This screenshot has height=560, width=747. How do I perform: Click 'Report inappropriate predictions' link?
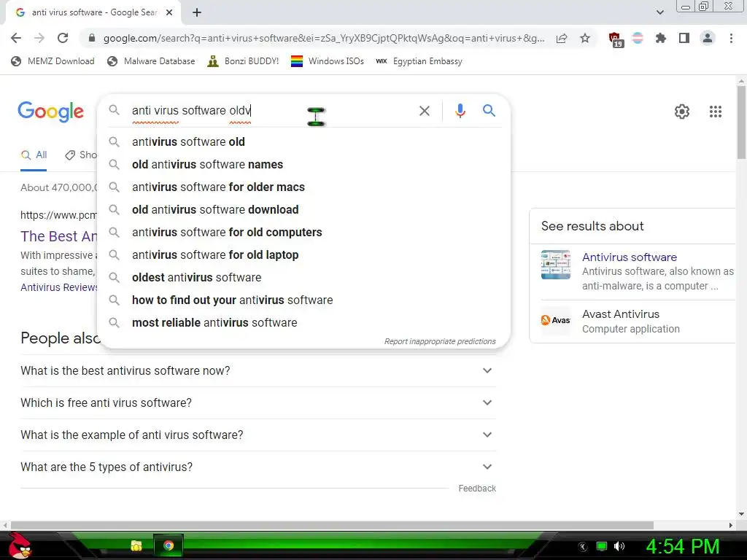click(x=440, y=341)
